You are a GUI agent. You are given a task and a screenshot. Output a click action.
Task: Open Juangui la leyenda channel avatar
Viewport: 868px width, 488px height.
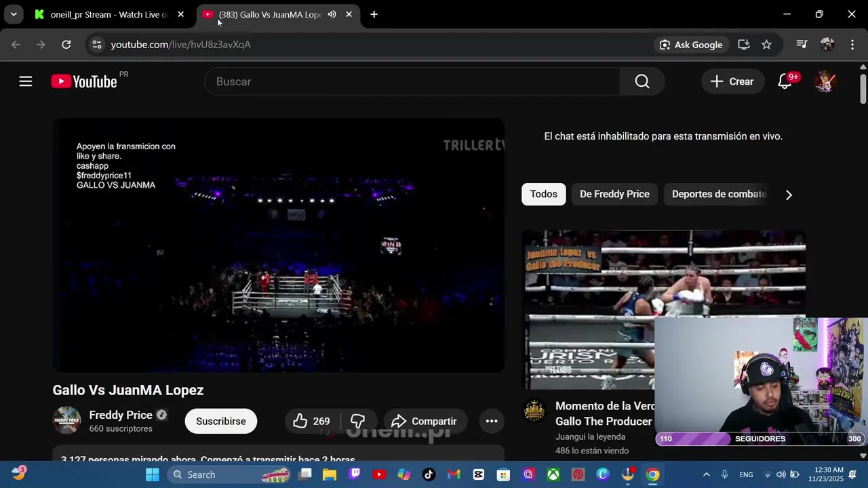click(x=534, y=411)
